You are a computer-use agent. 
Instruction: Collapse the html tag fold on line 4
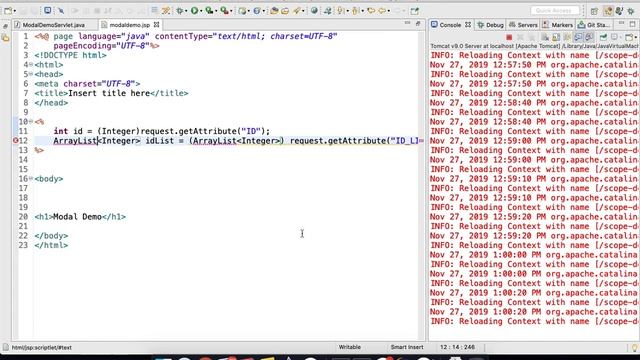[31, 64]
